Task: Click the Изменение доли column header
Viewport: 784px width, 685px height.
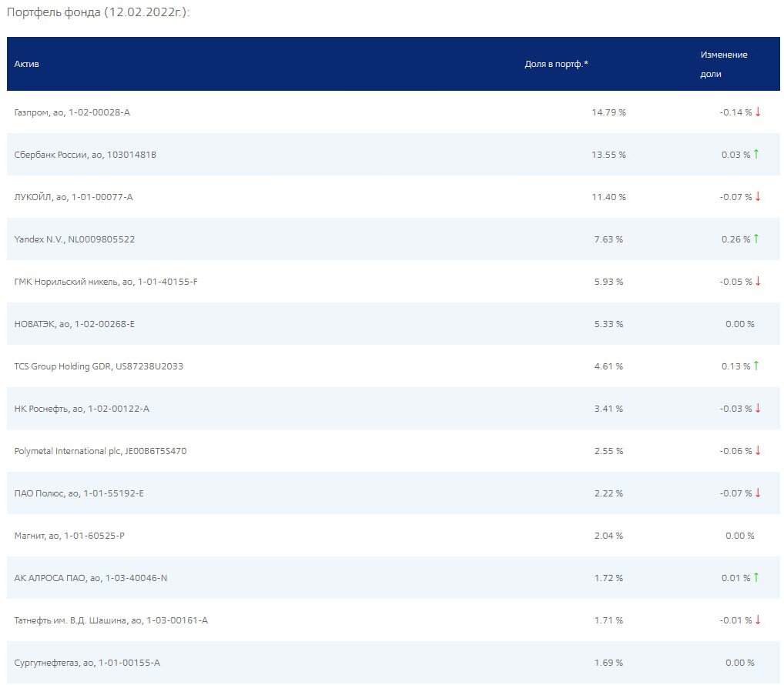Action: point(723,64)
